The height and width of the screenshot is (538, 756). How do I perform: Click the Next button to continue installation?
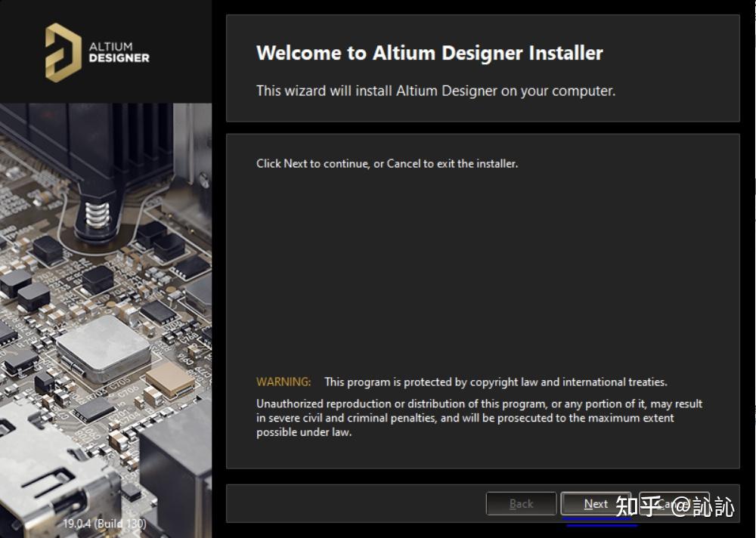coord(596,503)
